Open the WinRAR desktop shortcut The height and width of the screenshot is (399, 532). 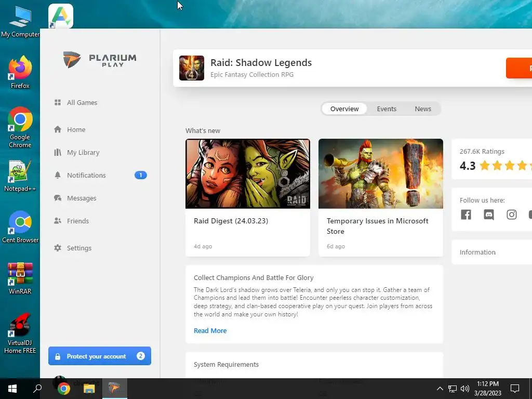click(x=20, y=278)
